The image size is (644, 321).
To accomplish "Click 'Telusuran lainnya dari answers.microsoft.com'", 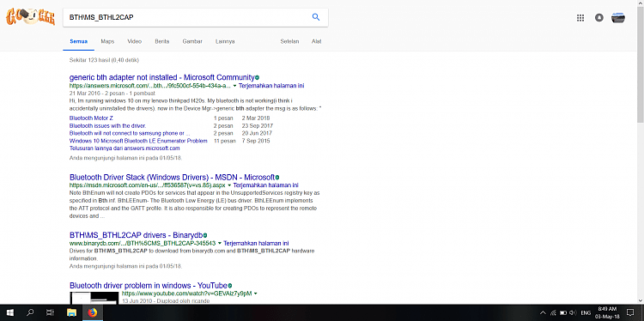I will pyautogui.click(x=125, y=148).
